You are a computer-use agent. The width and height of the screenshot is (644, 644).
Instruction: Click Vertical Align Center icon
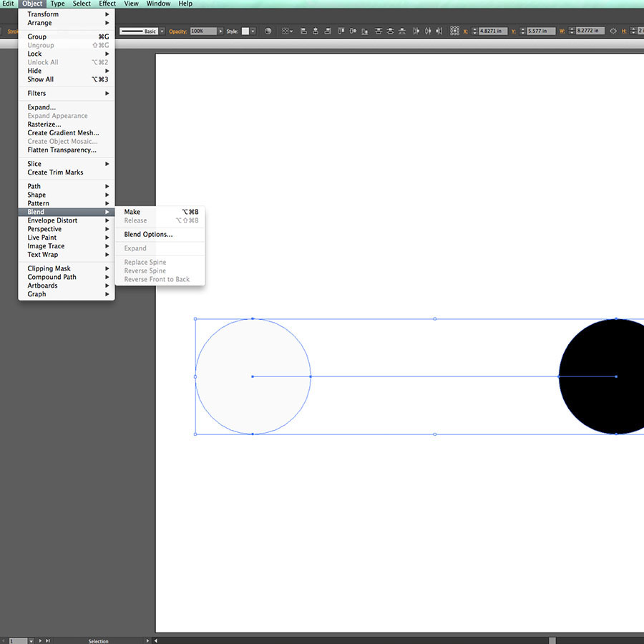353,31
